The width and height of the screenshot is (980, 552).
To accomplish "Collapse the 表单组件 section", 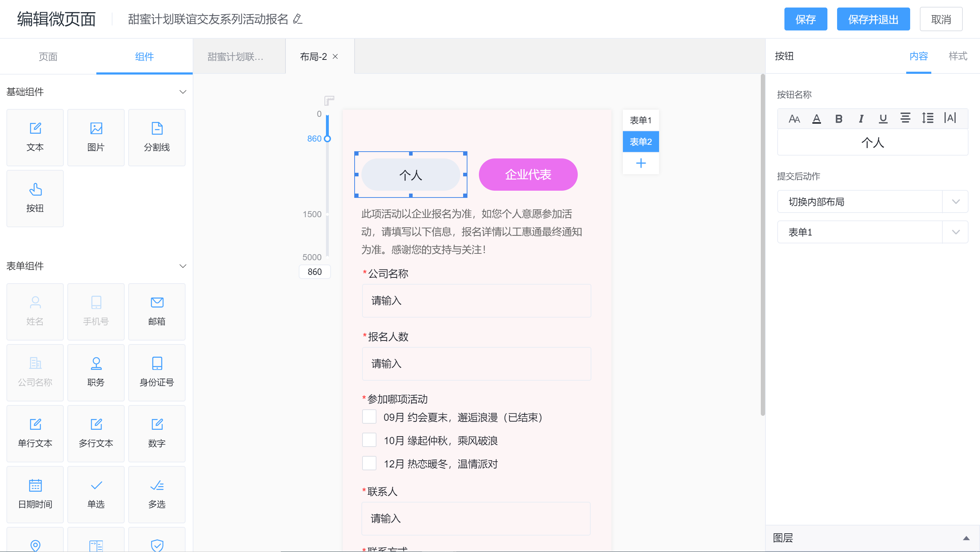I will tap(183, 266).
